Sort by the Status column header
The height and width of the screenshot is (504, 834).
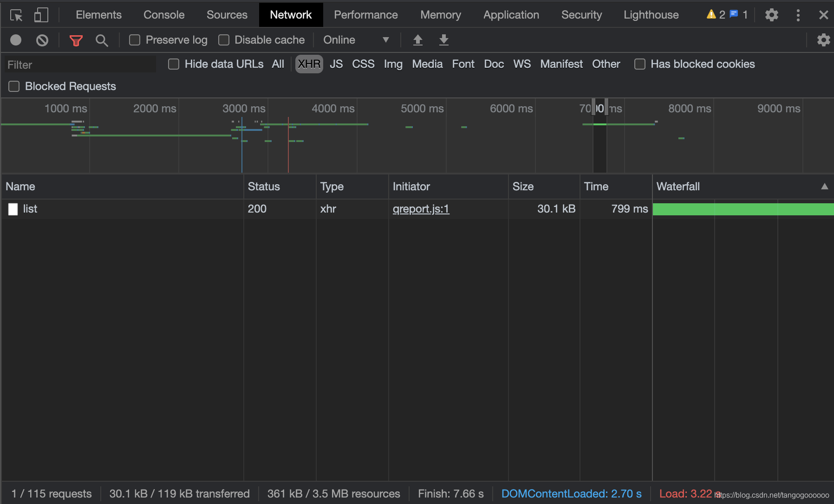point(280,187)
